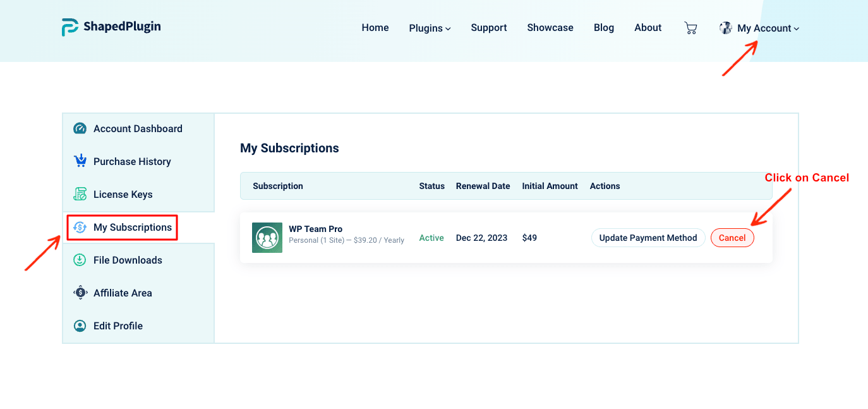This screenshot has height=409, width=868.
Task: Cancel the WP Team Pro subscription
Action: [x=732, y=238]
